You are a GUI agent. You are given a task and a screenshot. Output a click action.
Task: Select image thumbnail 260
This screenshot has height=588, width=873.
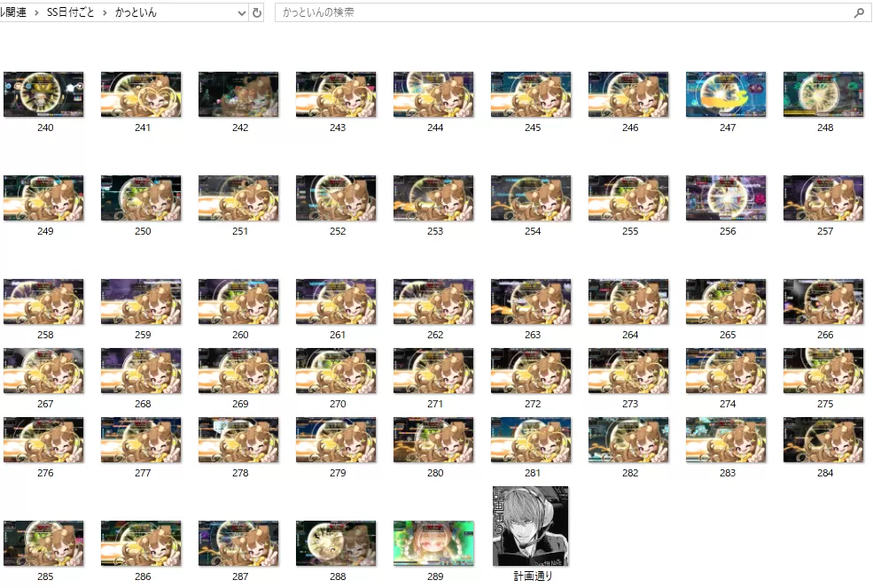pos(238,301)
